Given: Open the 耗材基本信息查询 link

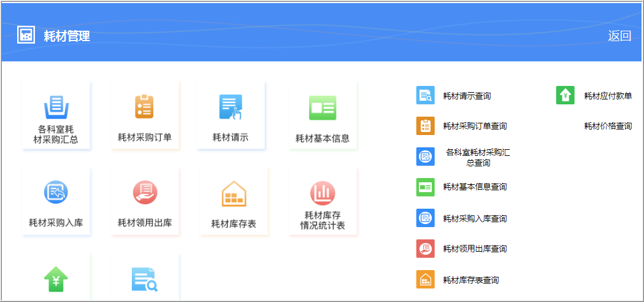Looking at the screenshot, I should coord(475,187).
